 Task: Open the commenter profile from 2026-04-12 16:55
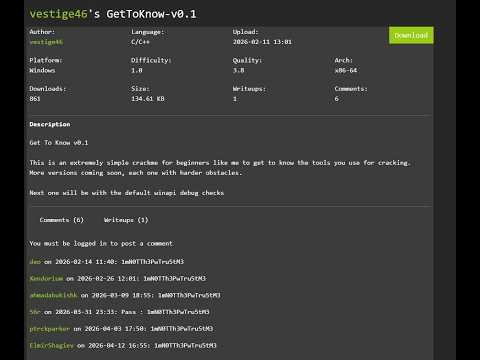[51, 345]
